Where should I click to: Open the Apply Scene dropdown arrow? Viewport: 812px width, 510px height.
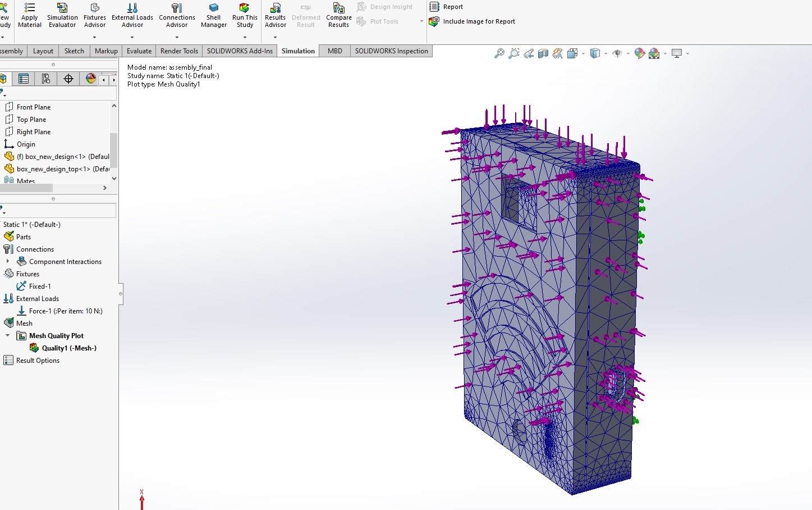(x=665, y=54)
